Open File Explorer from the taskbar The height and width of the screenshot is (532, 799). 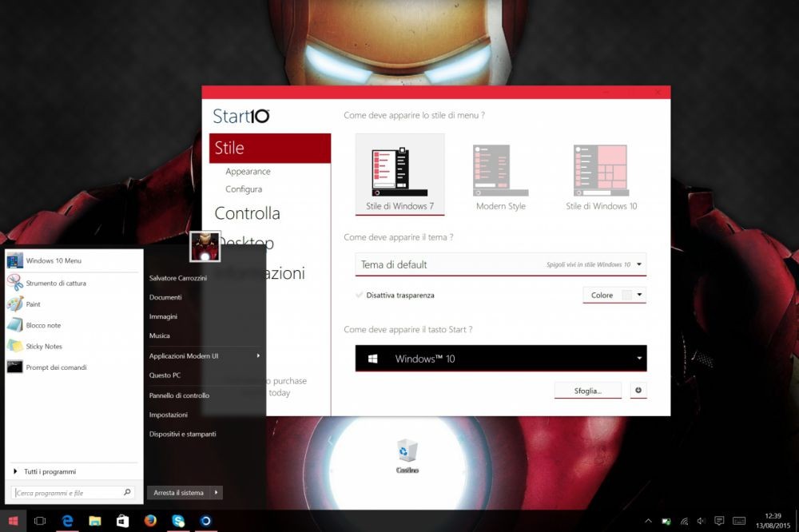click(95, 521)
